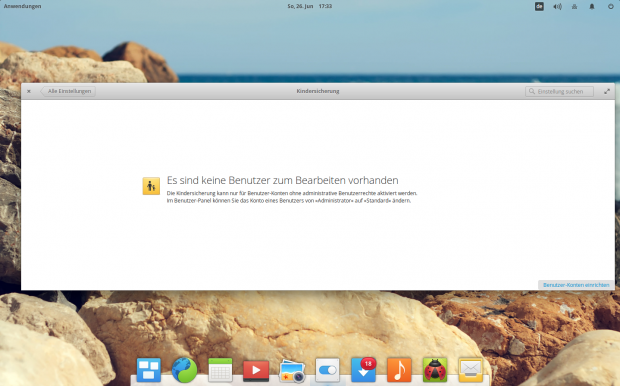Click the parental control yellow icon
620x386 pixels.
pyautogui.click(x=151, y=186)
